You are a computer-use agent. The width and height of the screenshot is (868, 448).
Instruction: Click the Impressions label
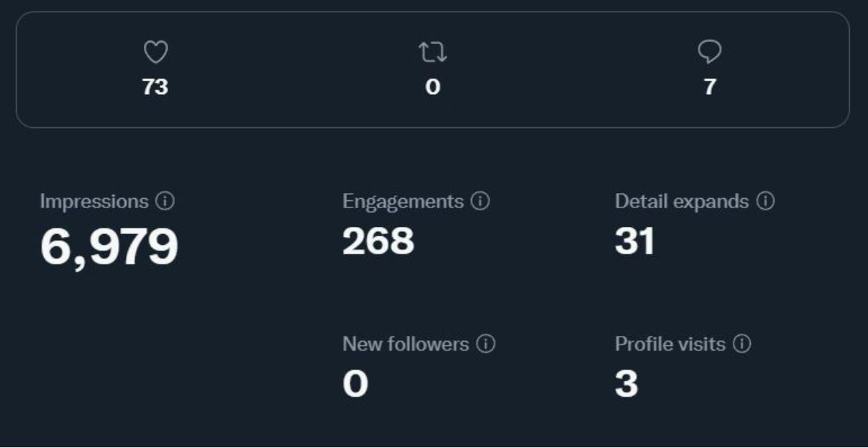tap(94, 202)
